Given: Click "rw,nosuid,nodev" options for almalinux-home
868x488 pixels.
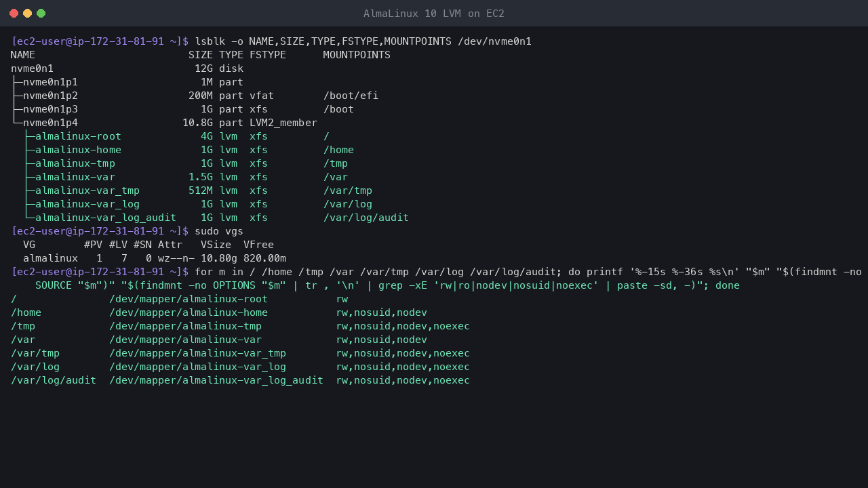Looking at the screenshot, I should [381, 312].
